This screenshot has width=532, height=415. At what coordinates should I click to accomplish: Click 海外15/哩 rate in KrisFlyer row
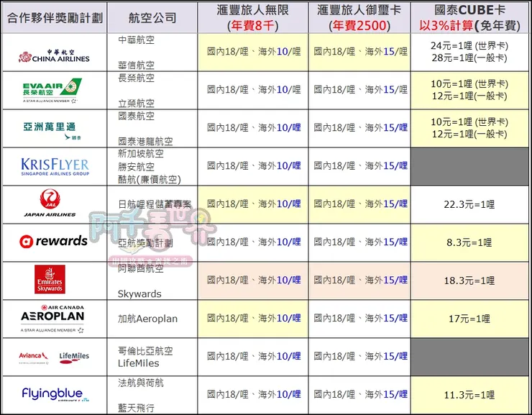[x=387, y=166]
